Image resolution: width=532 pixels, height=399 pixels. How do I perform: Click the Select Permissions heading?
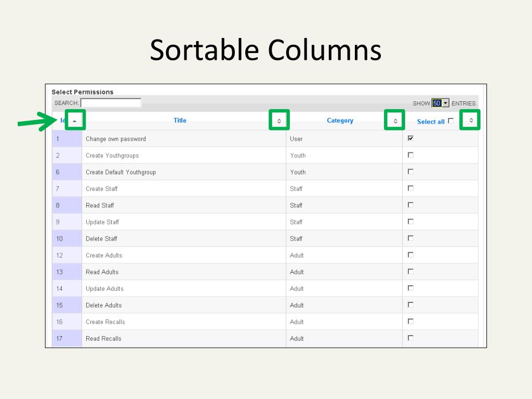click(x=83, y=92)
